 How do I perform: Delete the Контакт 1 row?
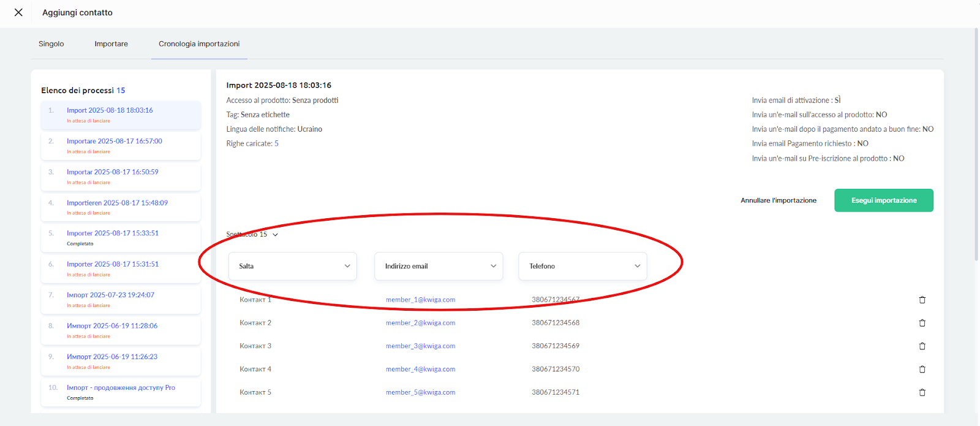(x=922, y=300)
